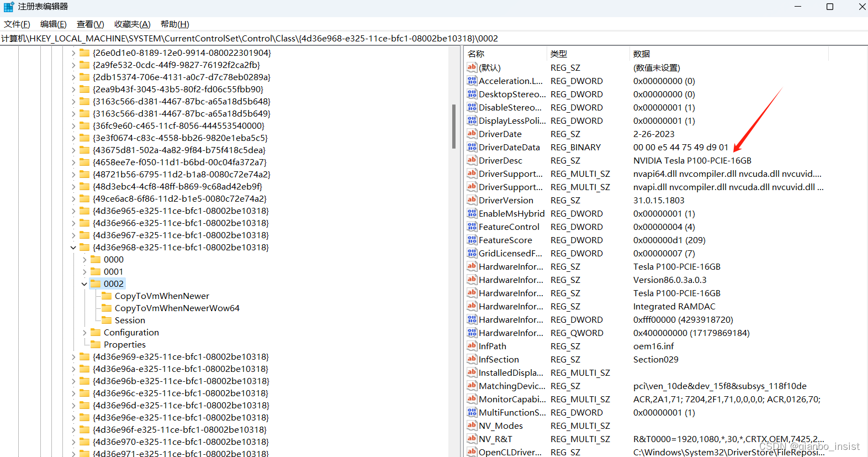Open the 收藏夹(A) menu
The height and width of the screenshot is (457, 868).
pyautogui.click(x=132, y=24)
